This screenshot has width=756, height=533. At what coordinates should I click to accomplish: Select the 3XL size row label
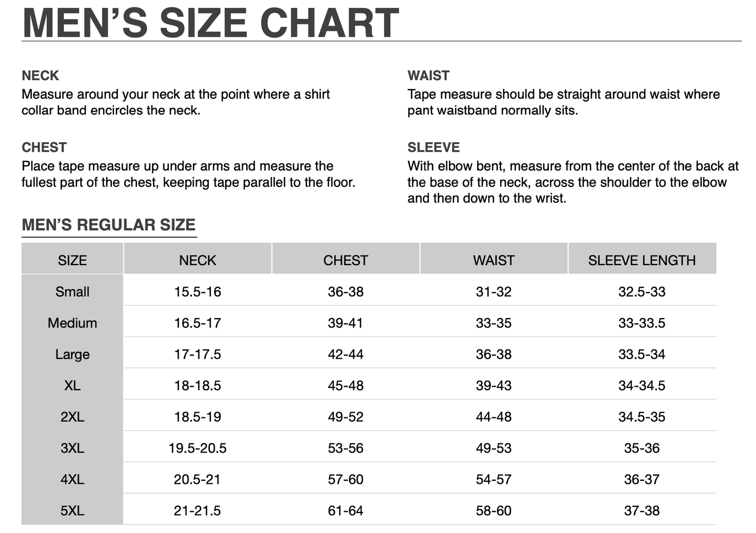[72, 448]
